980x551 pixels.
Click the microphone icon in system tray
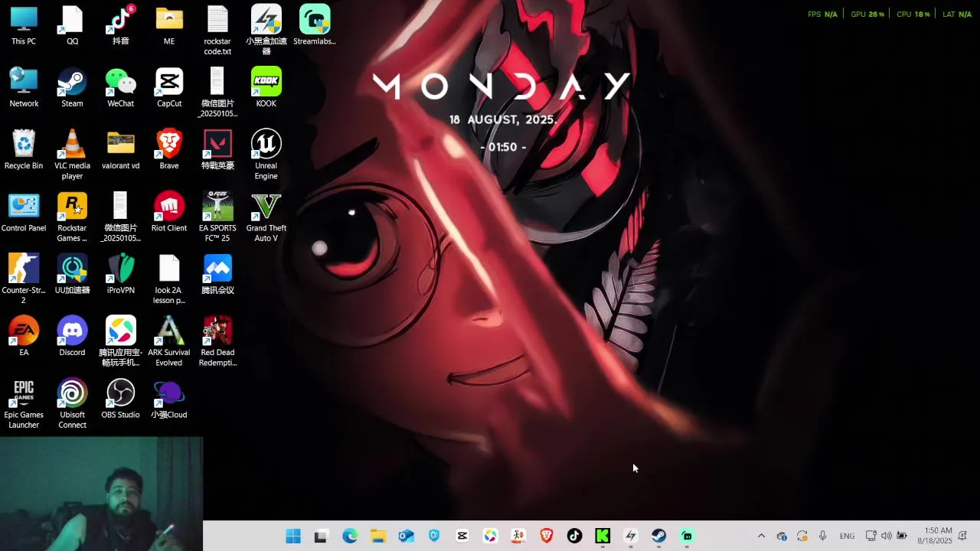tap(823, 536)
